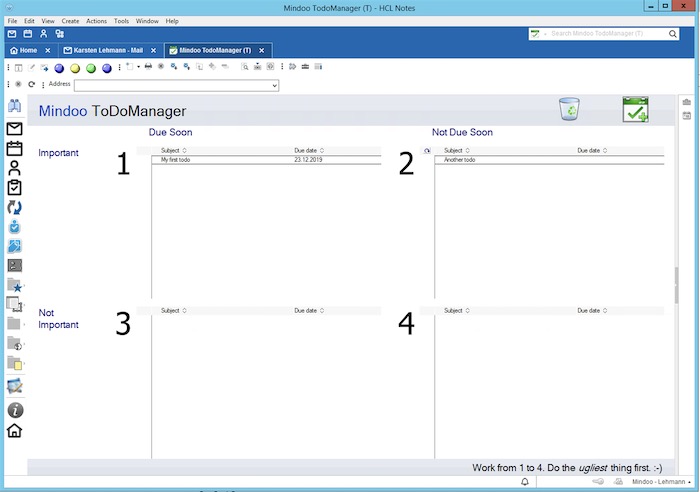Click the notification bell in status bar
The height and width of the screenshot is (492, 700).
[525, 481]
